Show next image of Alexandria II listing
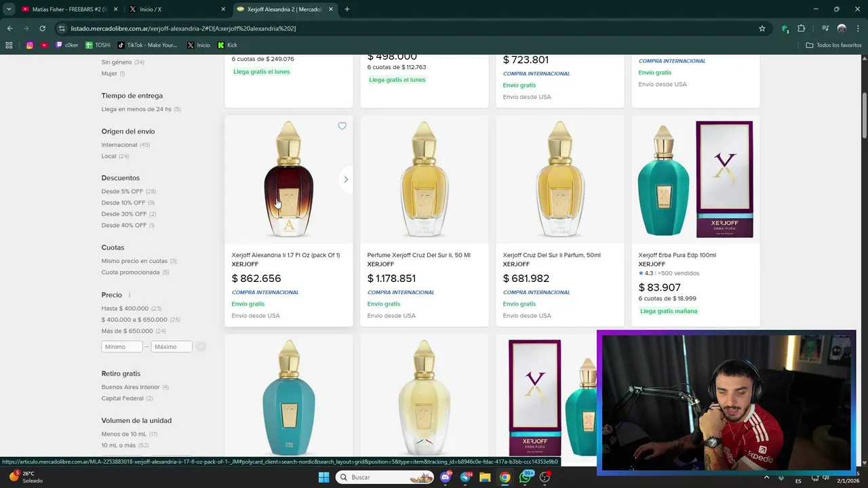 coord(346,180)
